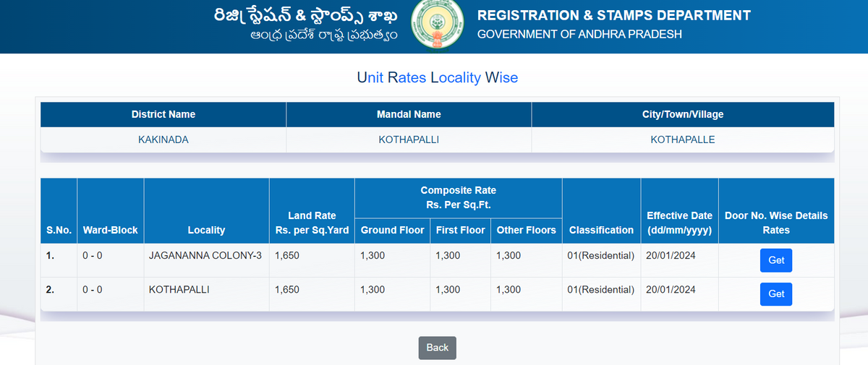Image resolution: width=868 pixels, height=365 pixels.
Task: Select the Unit Rates Locality Wise heading
Action: tap(437, 77)
